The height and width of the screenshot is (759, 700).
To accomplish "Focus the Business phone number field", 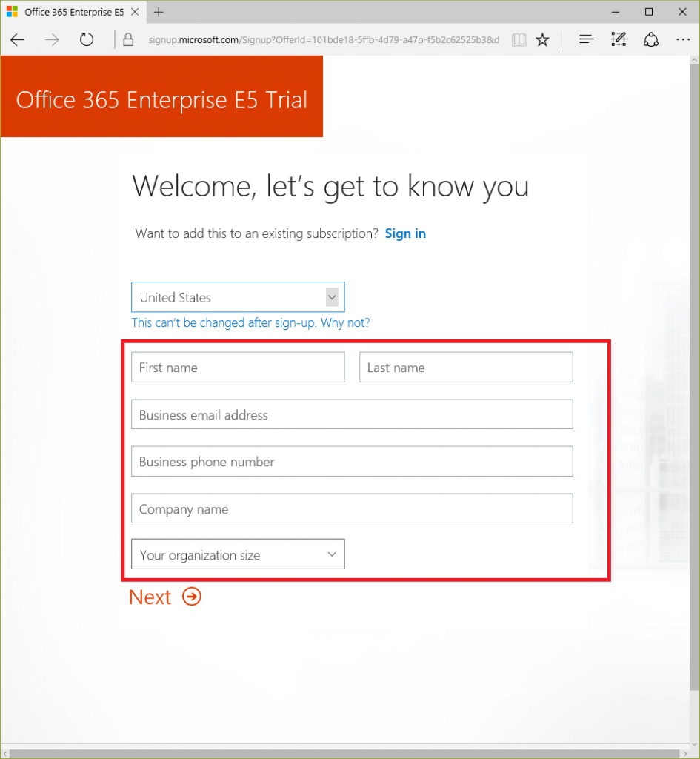I will pyautogui.click(x=352, y=461).
